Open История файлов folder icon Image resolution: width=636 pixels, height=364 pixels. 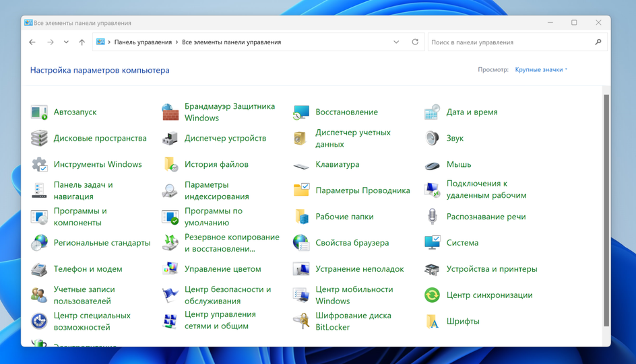click(170, 164)
